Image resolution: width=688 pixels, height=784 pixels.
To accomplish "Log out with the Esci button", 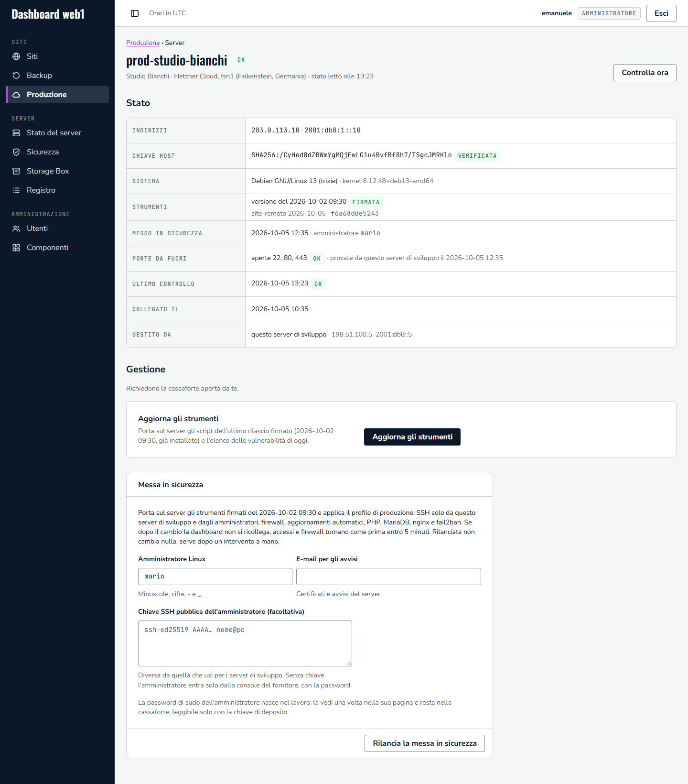I will pyautogui.click(x=661, y=13).
